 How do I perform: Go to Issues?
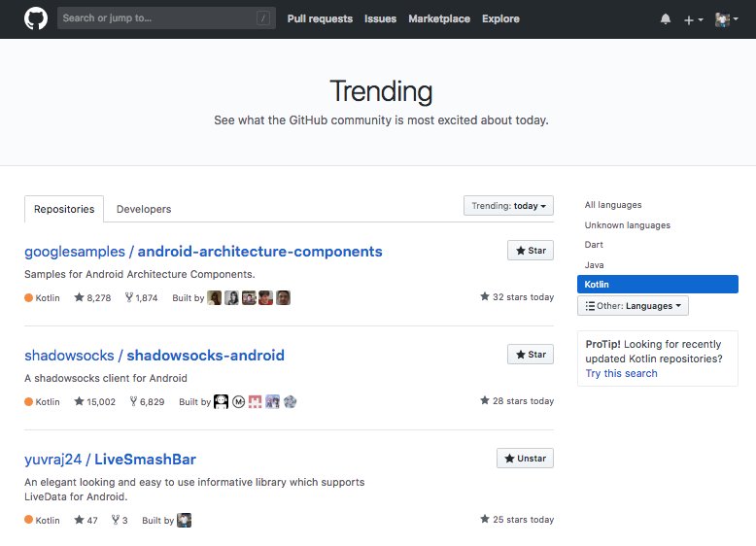point(380,18)
